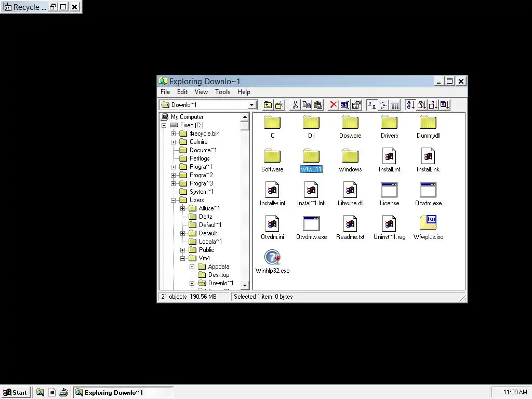Expand the Appdata tree node
Screen dimensions: 532x399
[192, 267]
